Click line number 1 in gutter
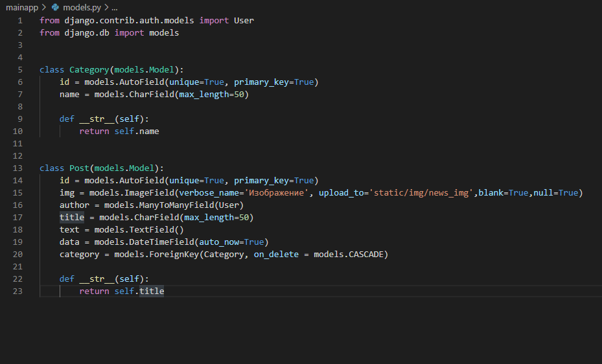This screenshot has width=602, height=364. pos(20,21)
